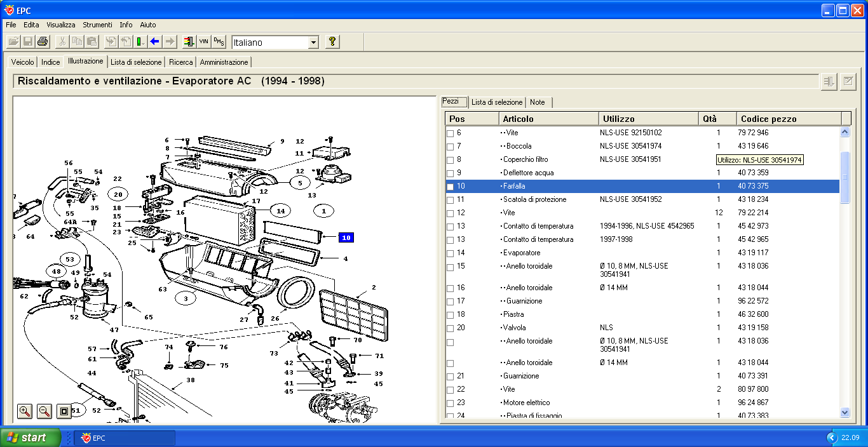Click the EPC logo in the title bar
The width and height of the screenshot is (868, 447).
[8, 10]
